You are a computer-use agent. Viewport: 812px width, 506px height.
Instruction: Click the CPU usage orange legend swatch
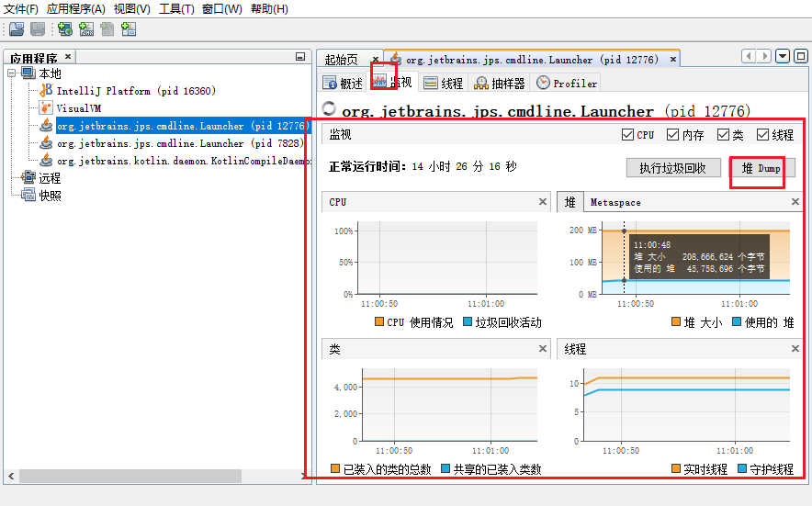pyautogui.click(x=379, y=321)
